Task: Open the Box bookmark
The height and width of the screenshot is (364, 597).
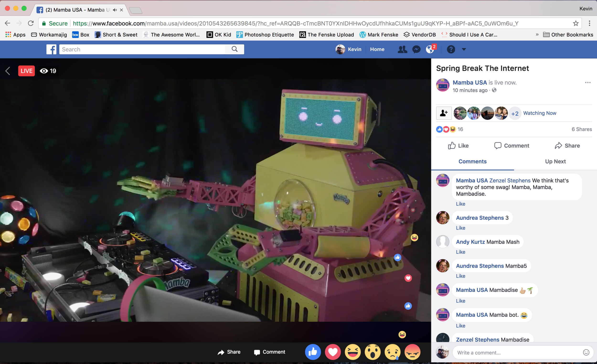Action: [x=81, y=35]
